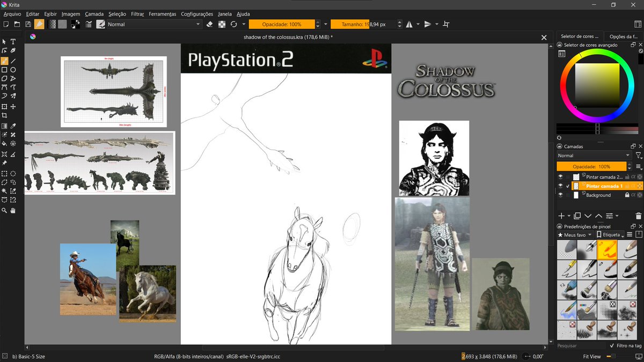Open the Ferramentas menu

[x=163, y=14]
